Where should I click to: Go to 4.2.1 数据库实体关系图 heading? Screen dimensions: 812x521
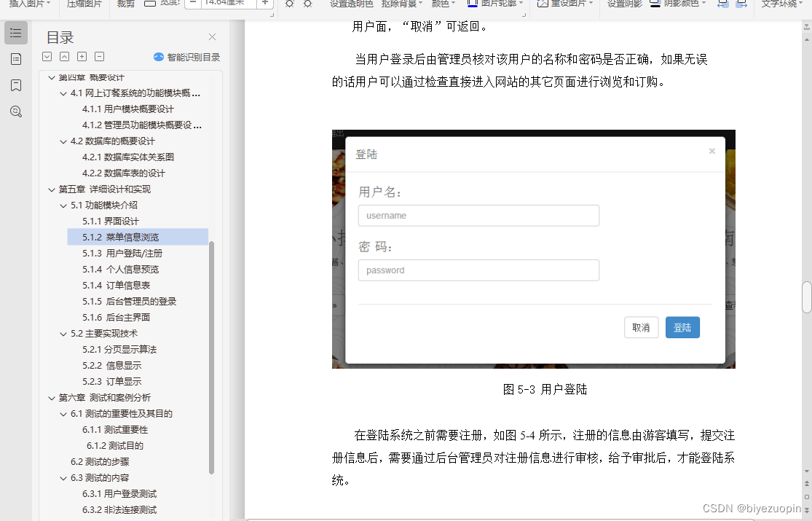128,157
